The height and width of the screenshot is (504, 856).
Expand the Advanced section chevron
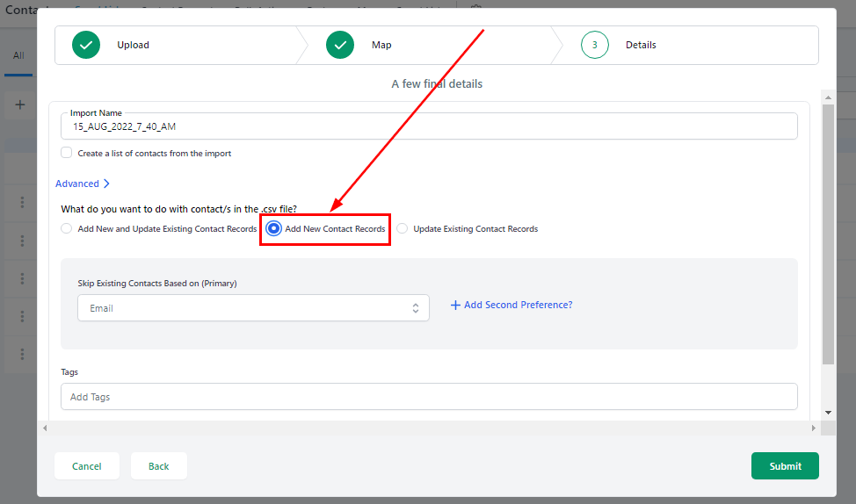point(106,184)
